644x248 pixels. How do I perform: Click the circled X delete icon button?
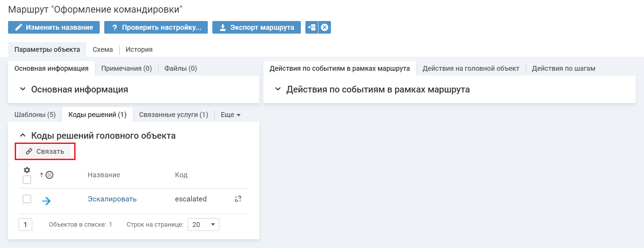click(x=325, y=27)
